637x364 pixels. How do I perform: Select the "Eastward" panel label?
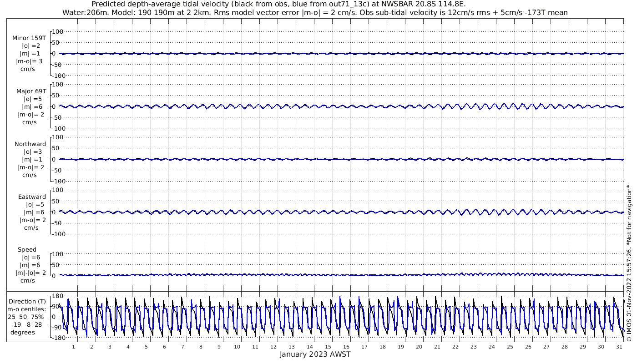point(32,197)
